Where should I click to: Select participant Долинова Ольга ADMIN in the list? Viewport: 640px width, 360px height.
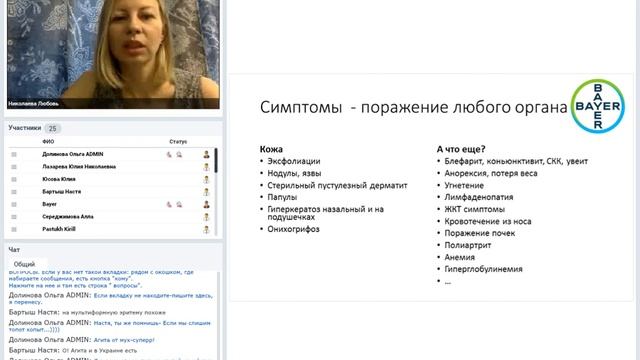click(73, 154)
